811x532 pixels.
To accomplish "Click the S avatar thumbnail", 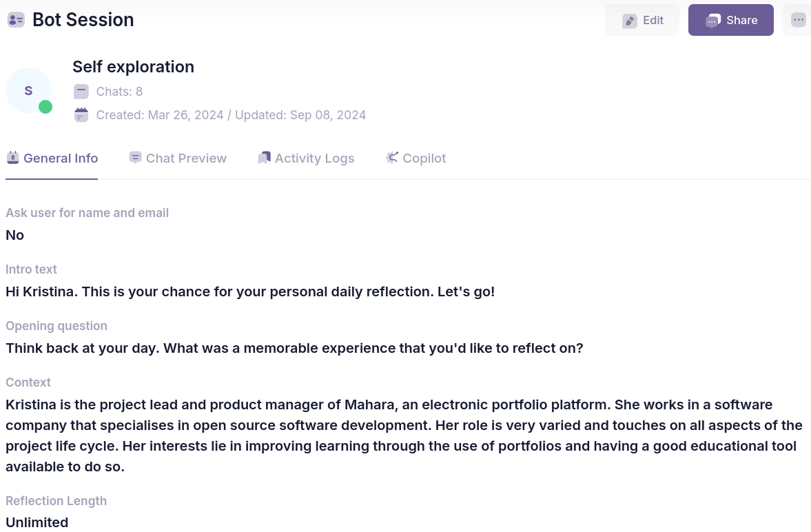I will [x=28, y=90].
